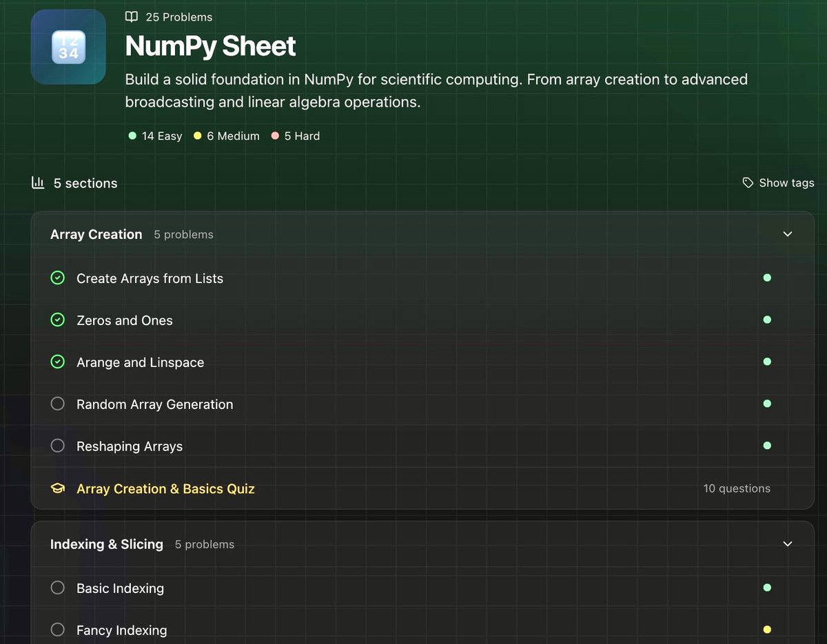This screenshot has height=644, width=827.
Task: Click green difficulty dot for Zeros and Ones
Action: click(767, 320)
